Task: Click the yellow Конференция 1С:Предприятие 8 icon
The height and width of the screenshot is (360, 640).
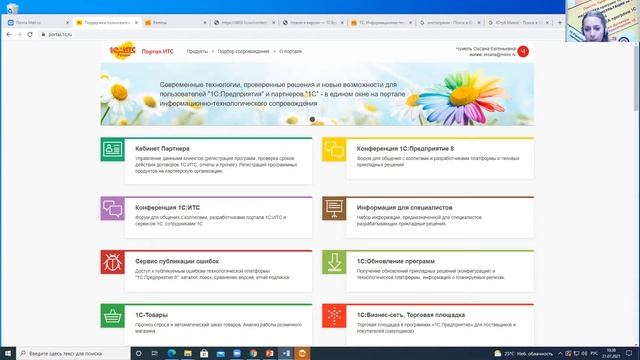Action: [x=334, y=149]
